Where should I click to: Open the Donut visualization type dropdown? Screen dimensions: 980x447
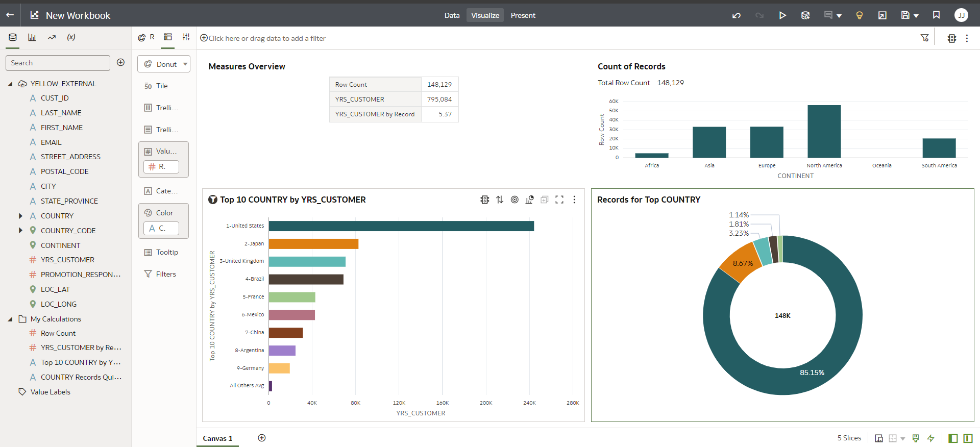point(164,64)
